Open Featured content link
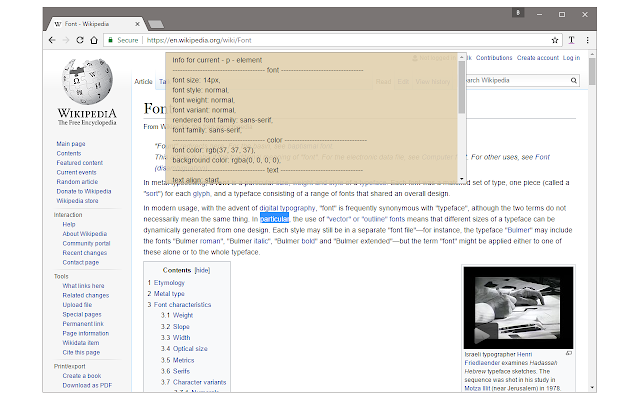The width and height of the screenshot is (640, 400). (x=80, y=163)
